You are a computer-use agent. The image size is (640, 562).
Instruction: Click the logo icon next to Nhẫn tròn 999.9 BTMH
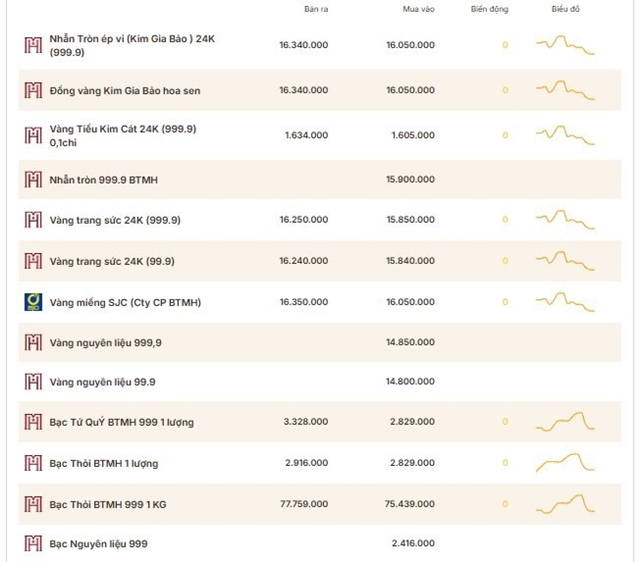pos(33,180)
